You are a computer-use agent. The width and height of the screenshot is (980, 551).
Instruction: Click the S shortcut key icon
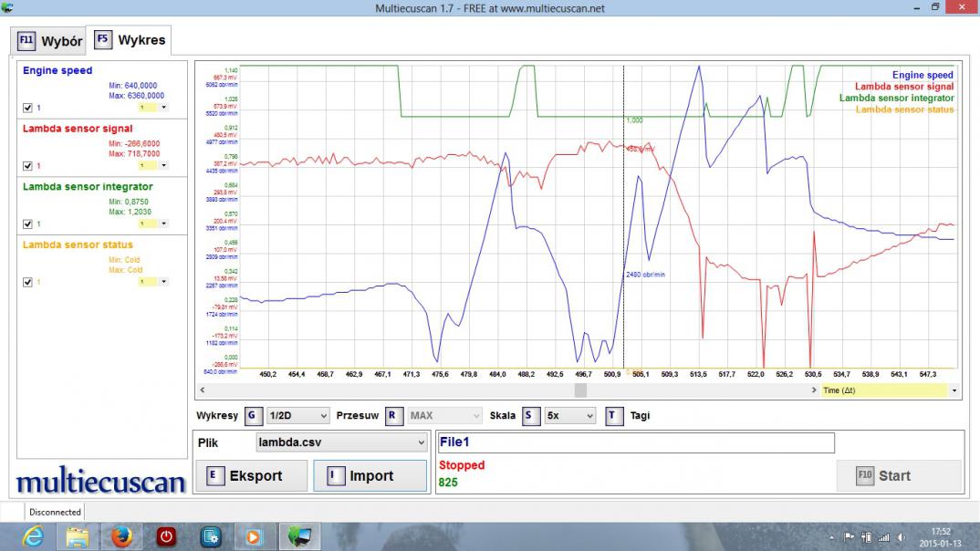tap(530, 415)
